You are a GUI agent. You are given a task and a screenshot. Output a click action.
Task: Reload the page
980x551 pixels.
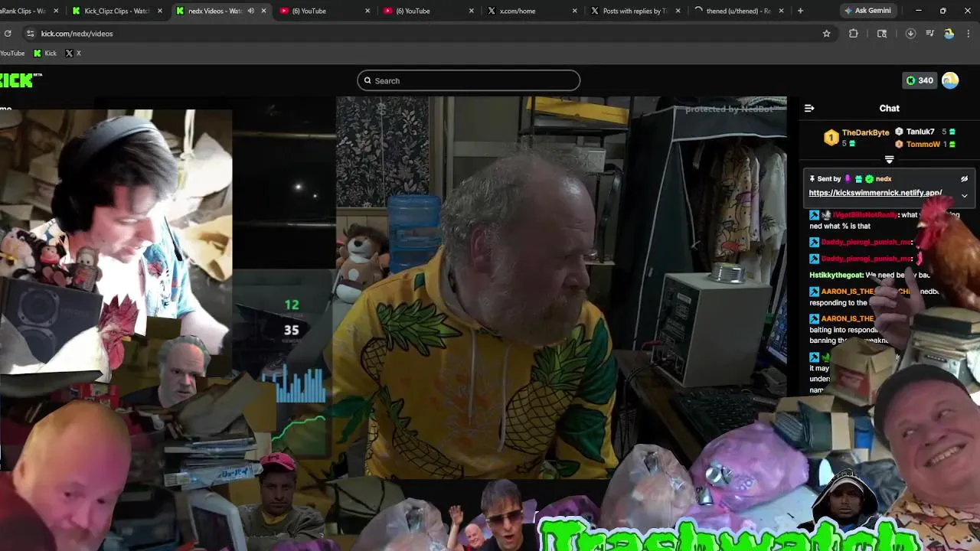[x=8, y=34]
